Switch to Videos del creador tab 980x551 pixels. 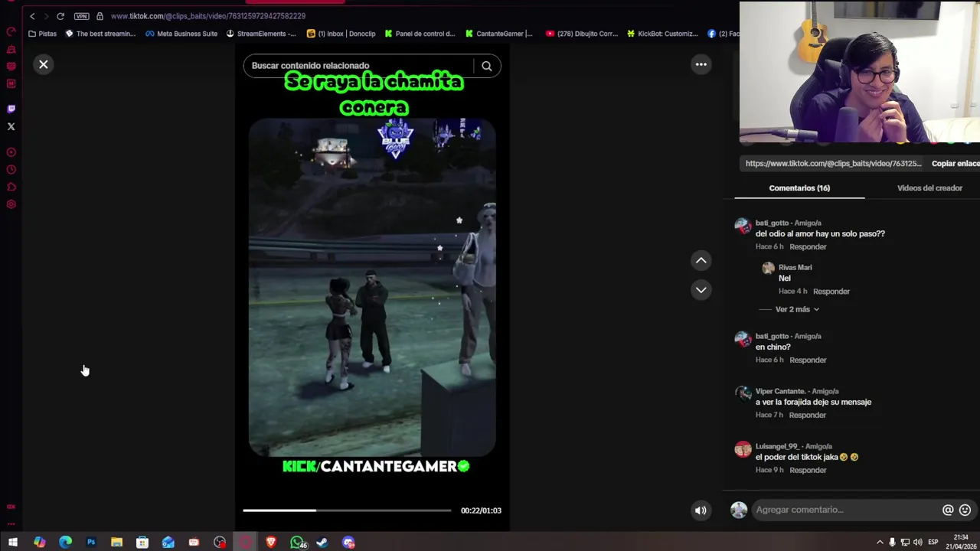coord(929,188)
